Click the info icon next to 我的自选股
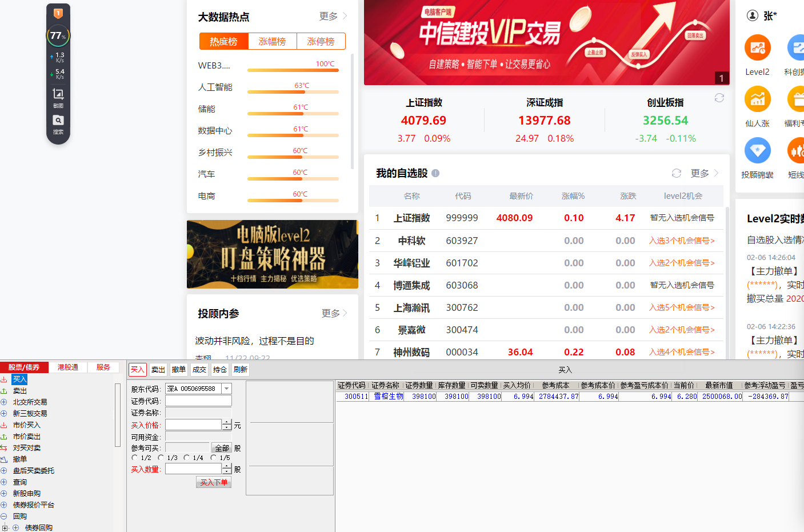 [435, 173]
